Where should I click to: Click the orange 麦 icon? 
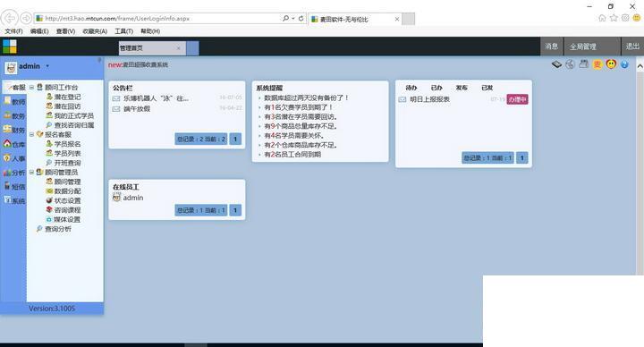click(597, 64)
